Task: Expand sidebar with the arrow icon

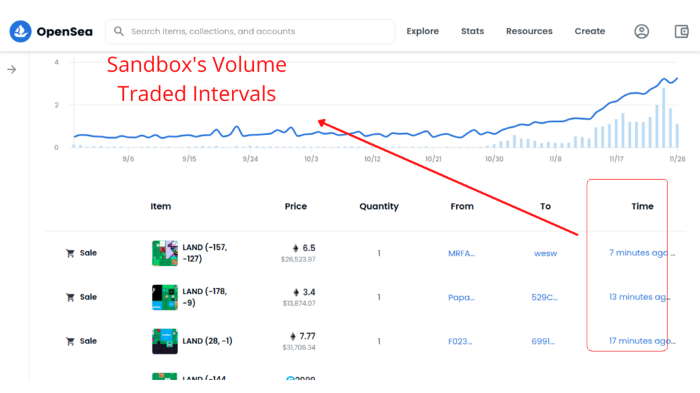Action: pos(12,70)
